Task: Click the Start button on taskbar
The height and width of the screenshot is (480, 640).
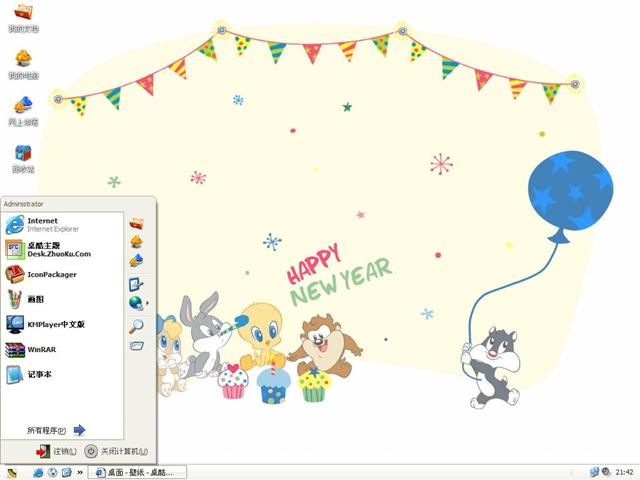Action: [13, 473]
